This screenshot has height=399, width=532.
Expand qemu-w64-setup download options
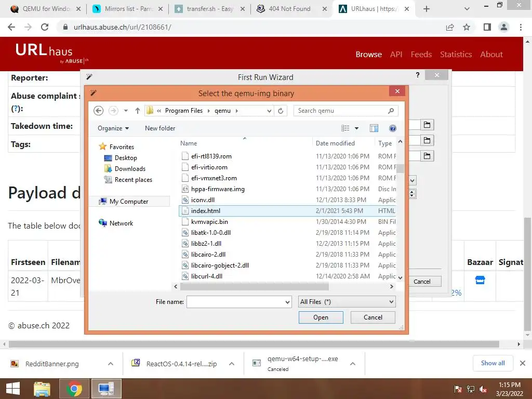[353, 364]
